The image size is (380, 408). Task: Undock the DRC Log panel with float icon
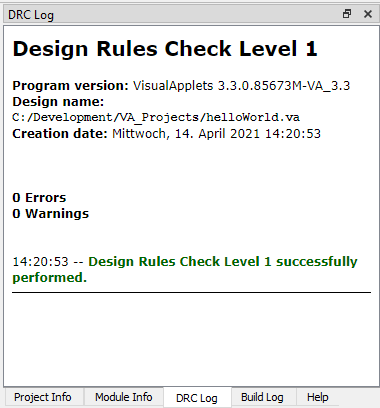(347, 14)
